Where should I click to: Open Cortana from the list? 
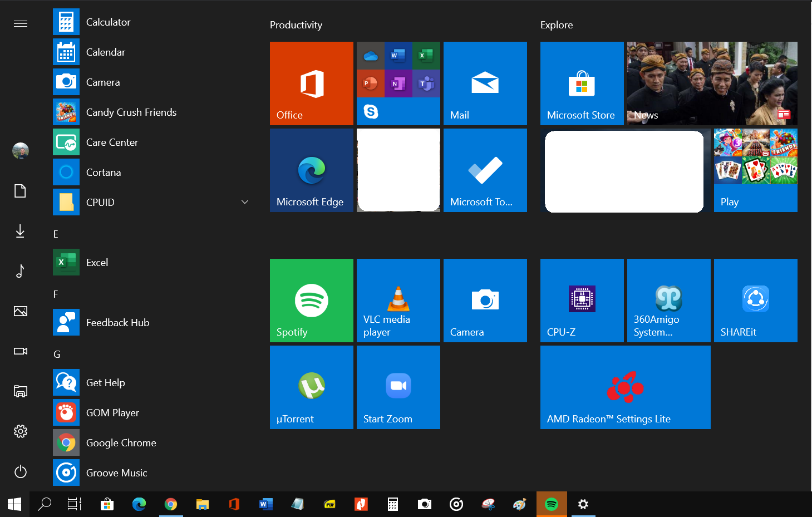coord(151,173)
